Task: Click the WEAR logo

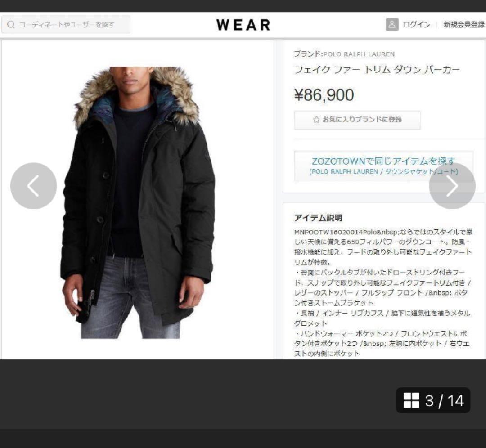Action: click(243, 25)
